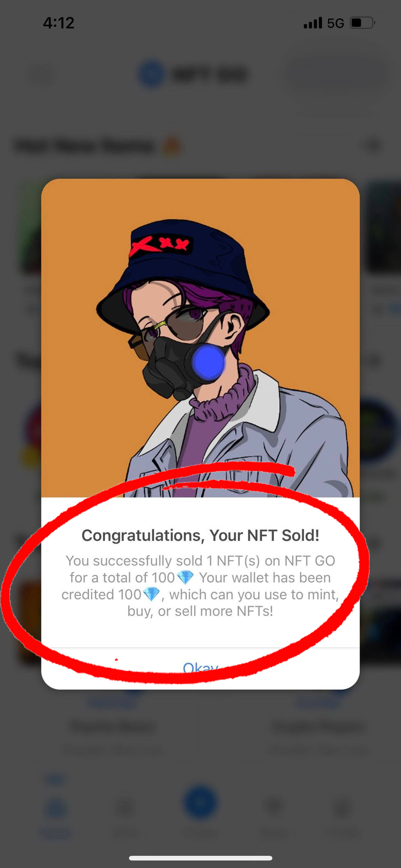Tap the sold NFT artwork image

(200, 338)
